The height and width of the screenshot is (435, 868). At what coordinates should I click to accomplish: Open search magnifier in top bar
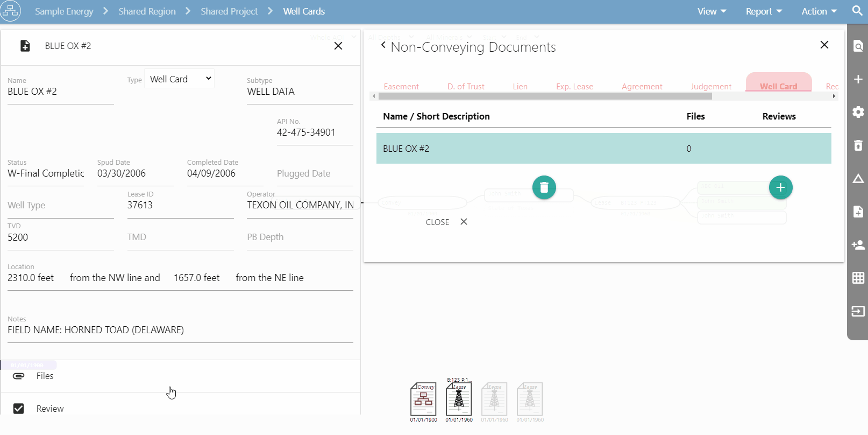857,11
